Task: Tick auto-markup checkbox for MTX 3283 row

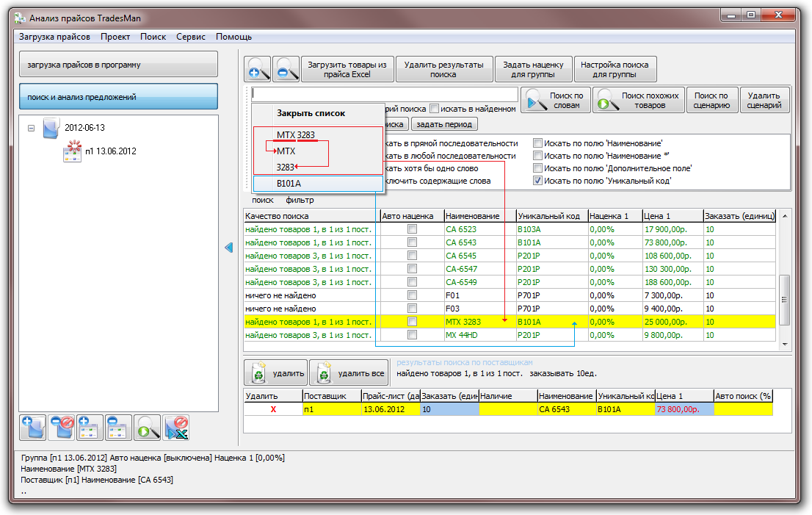Action: point(412,322)
